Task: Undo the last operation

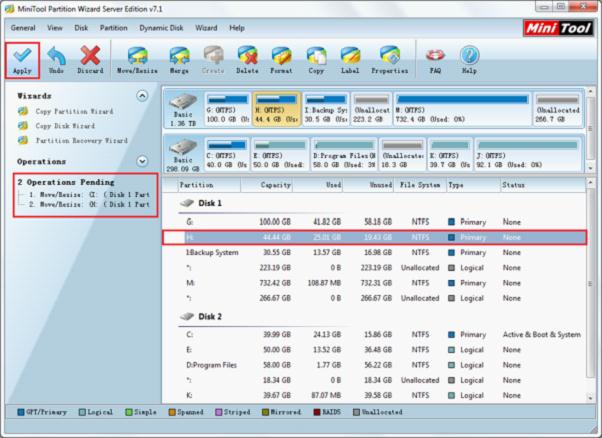Action: coord(56,61)
